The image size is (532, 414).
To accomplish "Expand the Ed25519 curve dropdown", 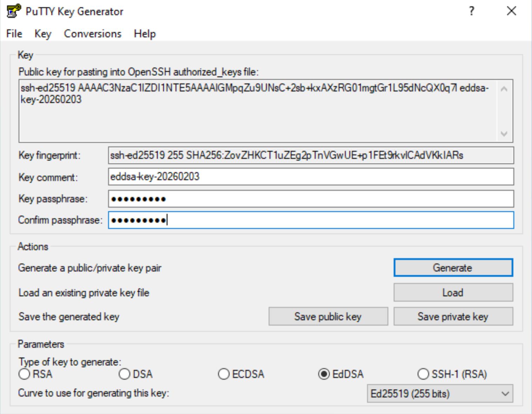I will coord(440,394).
